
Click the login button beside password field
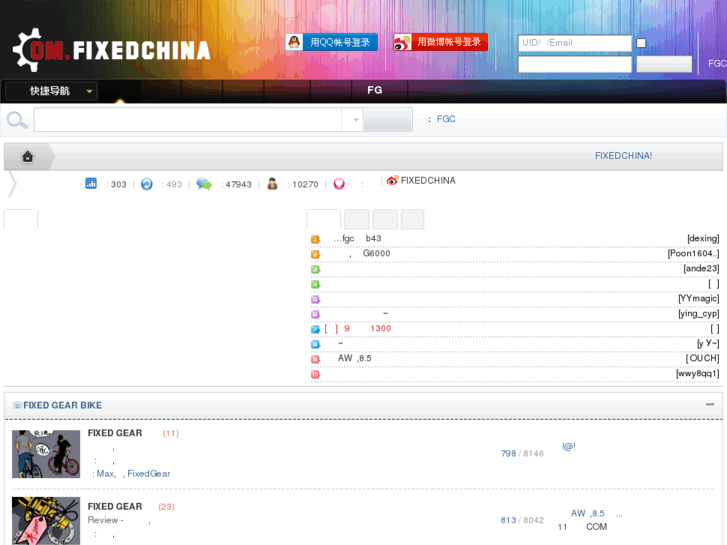[x=664, y=64]
